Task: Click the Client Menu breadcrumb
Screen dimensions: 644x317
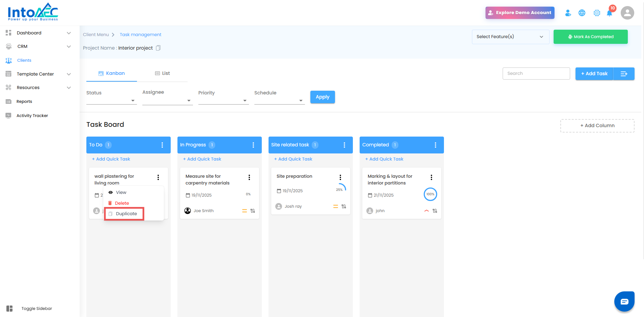Action: [96, 34]
